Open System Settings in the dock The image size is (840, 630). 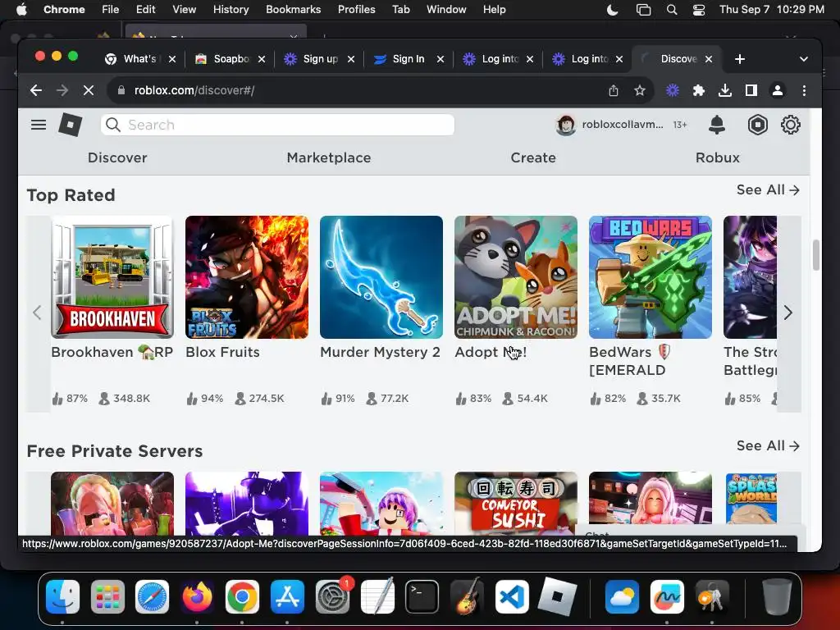click(332, 596)
